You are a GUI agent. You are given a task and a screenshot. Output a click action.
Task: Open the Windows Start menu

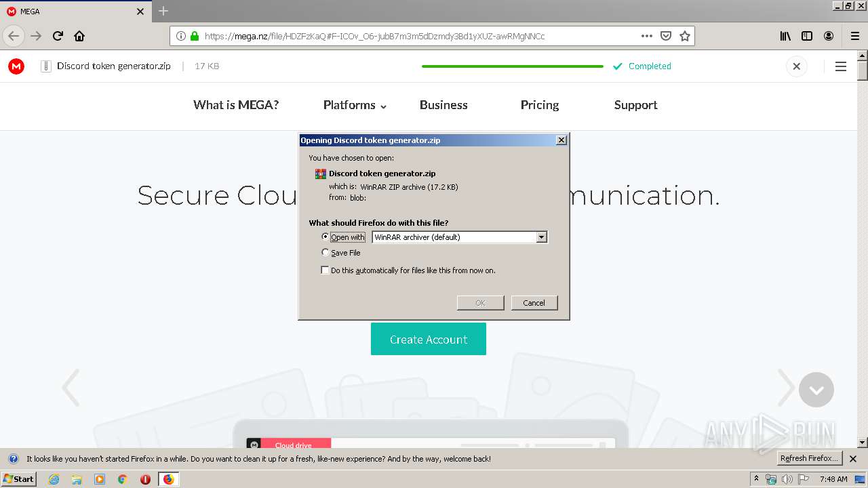[x=18, y=479]
